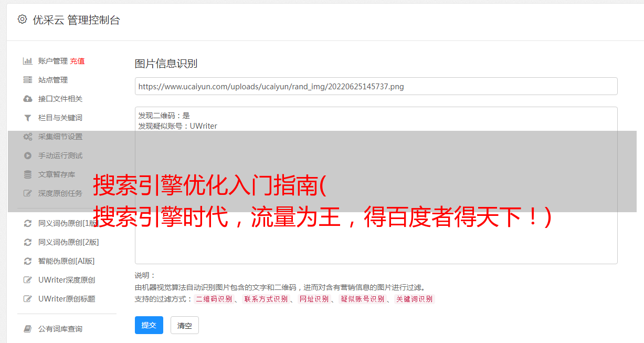Click the bar chart icon for 账户管理

tap(28, 61)
